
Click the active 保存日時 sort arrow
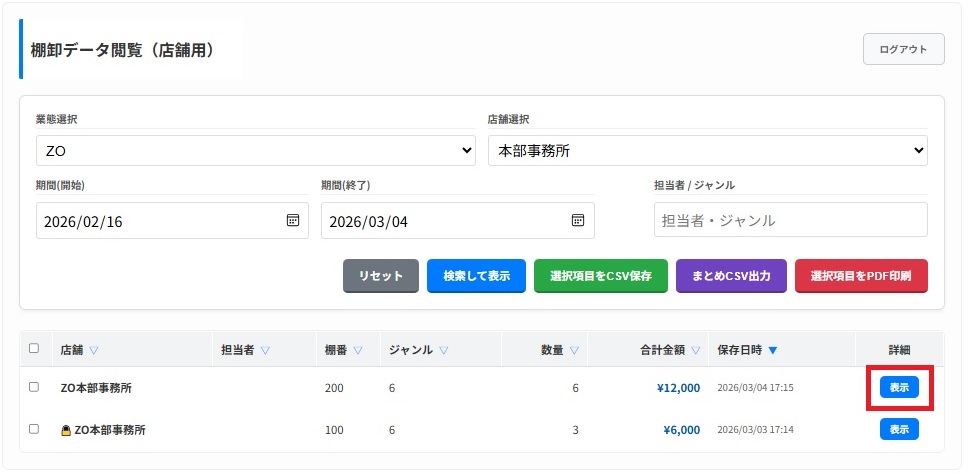pyautogui.click(x=773, y=350)
